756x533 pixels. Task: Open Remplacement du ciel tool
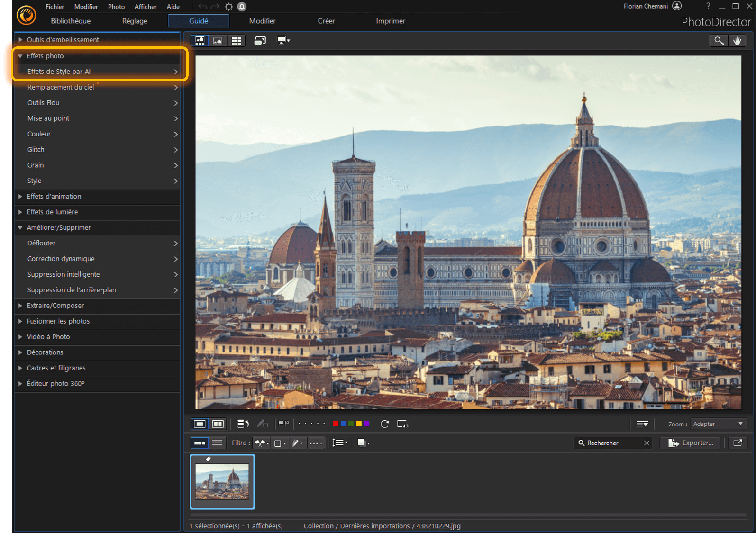(61, 87)
